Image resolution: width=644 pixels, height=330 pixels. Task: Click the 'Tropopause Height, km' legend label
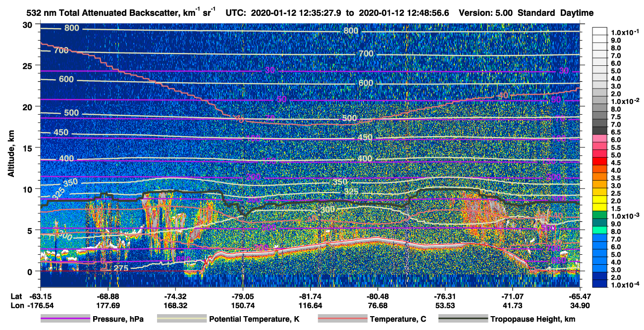(x=533, y=319)
